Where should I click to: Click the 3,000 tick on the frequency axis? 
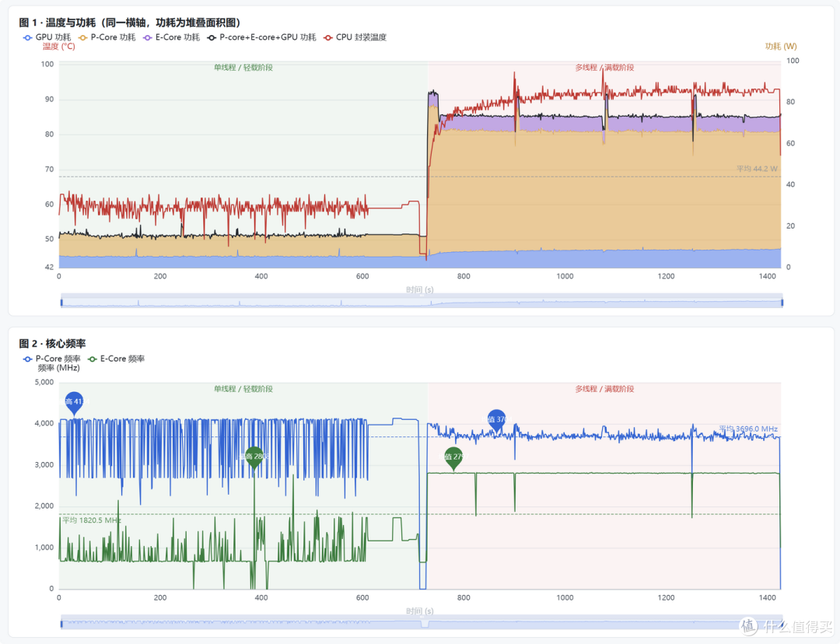pos(44,465)
